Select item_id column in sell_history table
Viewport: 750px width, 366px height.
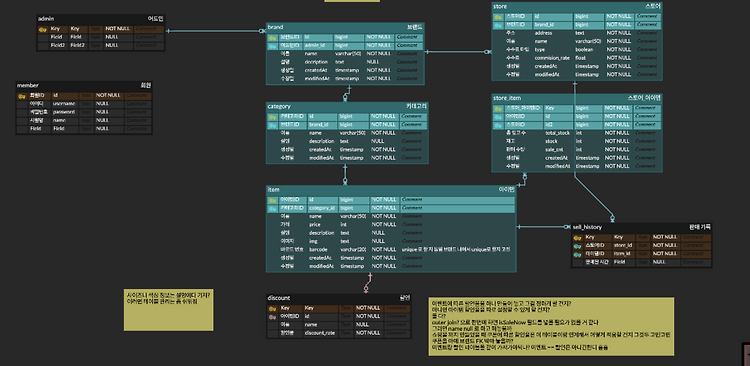click(x=623, y=254)
